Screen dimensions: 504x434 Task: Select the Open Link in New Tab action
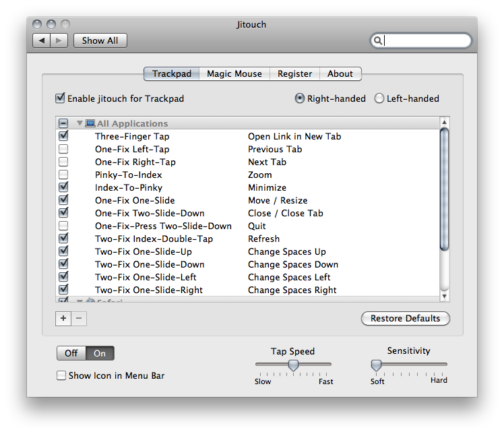point(294,136)
